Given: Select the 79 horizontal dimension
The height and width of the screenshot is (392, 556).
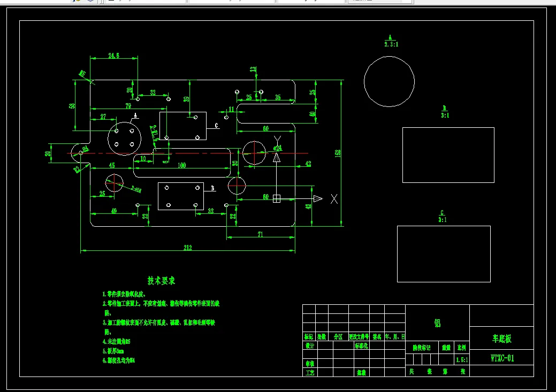Looking at the screenshot, I should pos(128,105).
